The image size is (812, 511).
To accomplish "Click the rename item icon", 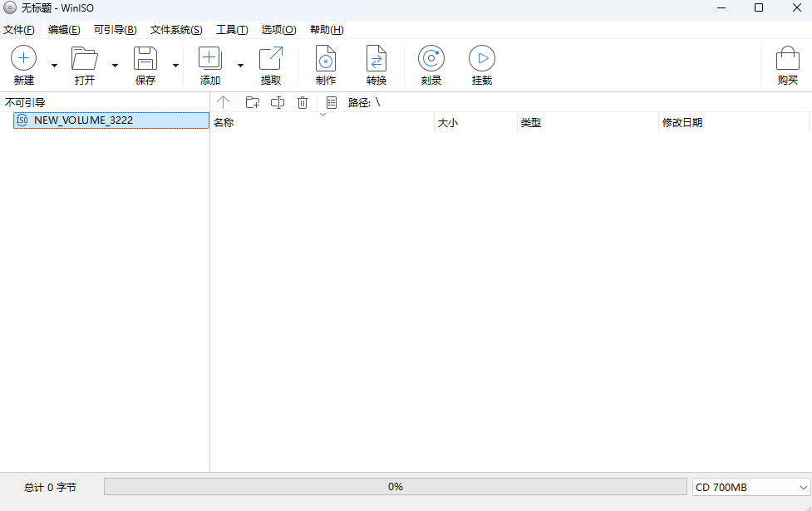I will click(x=277, y=101).
